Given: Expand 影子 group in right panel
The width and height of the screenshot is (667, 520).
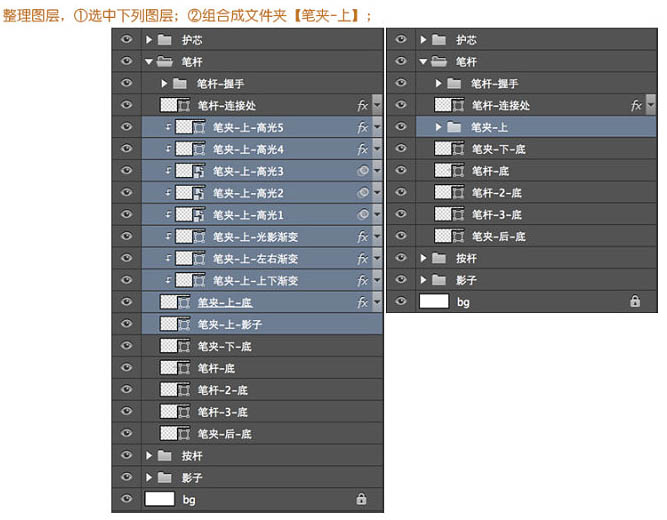Looking at the screenshot, I should pyautogui.click(x=423, y=280).
